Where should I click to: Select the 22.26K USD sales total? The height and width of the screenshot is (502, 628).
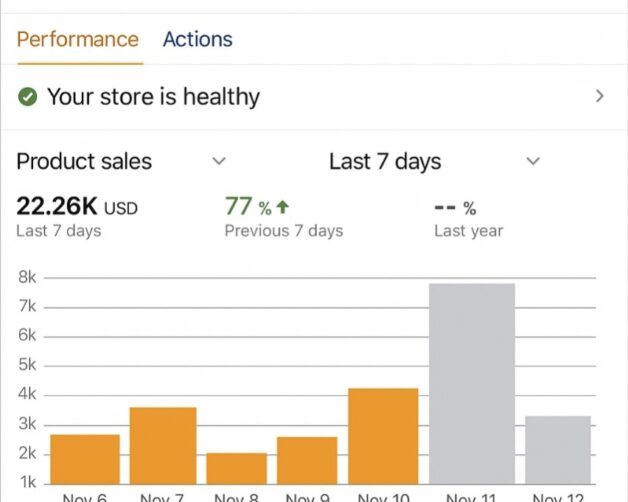click(76, 207)
